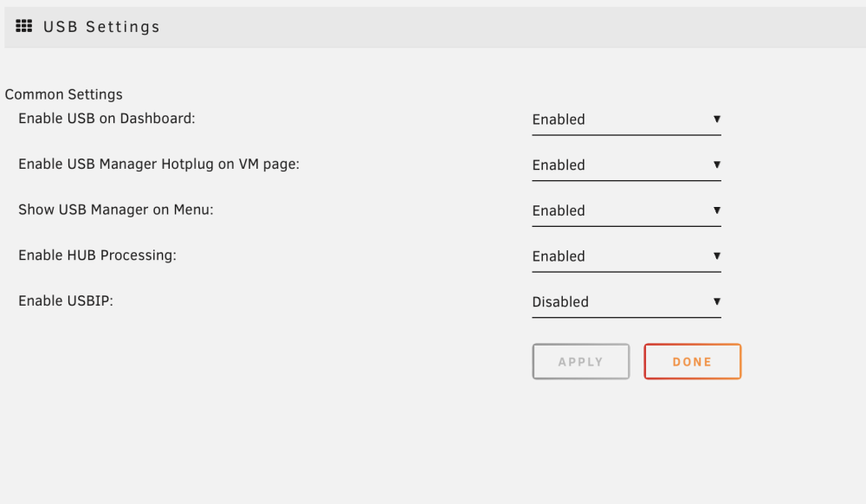Open the Show USB Manager on Menu dropdown
866x504 pixels.
click(626, 211)
